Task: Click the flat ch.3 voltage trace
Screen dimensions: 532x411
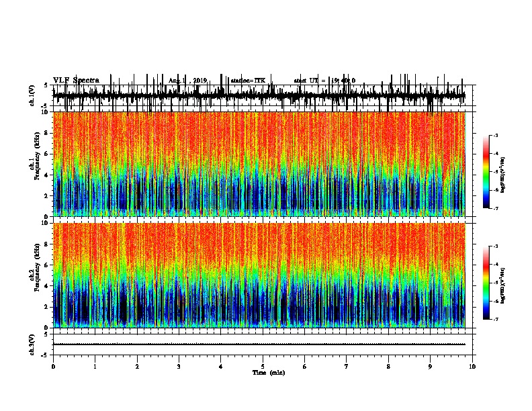Action: coord(259,345)
